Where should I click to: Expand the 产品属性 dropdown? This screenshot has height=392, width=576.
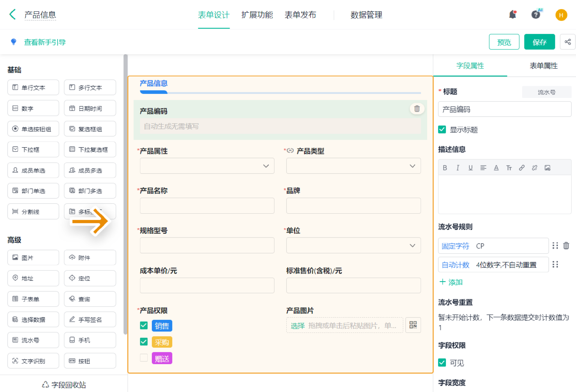click(x=207, y=166)
